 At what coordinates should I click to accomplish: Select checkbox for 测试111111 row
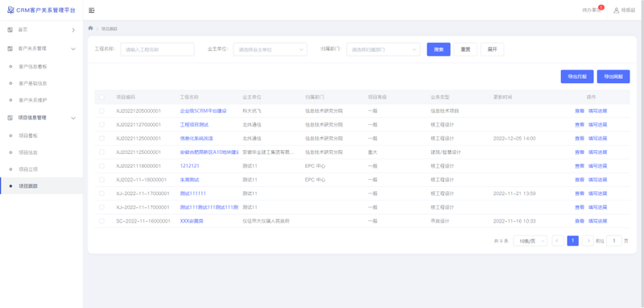coord(101,194)
